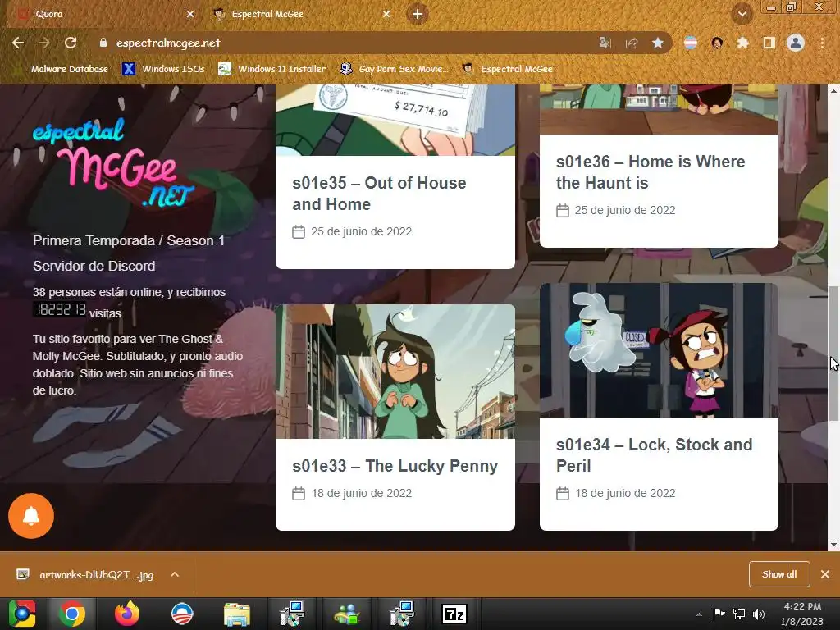Share this page via the share icon
This screenshot has height=630, width=840.
pos(631,43)
